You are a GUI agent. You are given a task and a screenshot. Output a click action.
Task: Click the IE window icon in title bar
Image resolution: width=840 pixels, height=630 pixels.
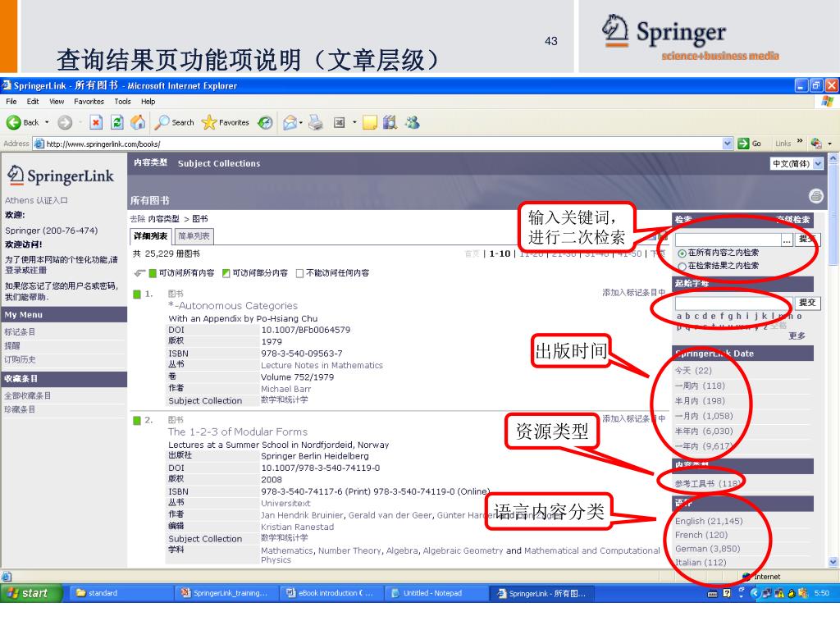[7, 85]
